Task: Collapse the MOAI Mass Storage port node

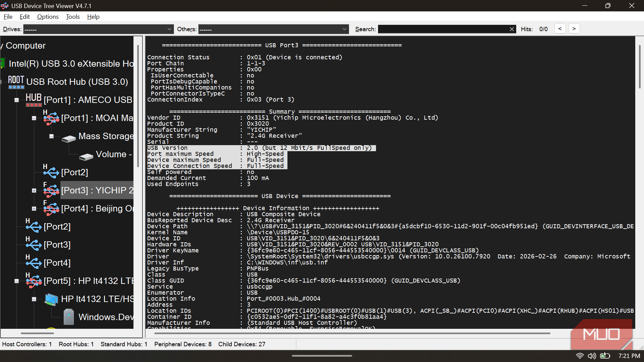Action: (34, 118)
